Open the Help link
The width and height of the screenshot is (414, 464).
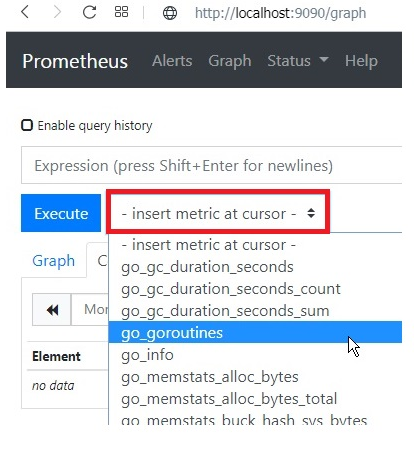pyautogui.click(x=361, y=61)
